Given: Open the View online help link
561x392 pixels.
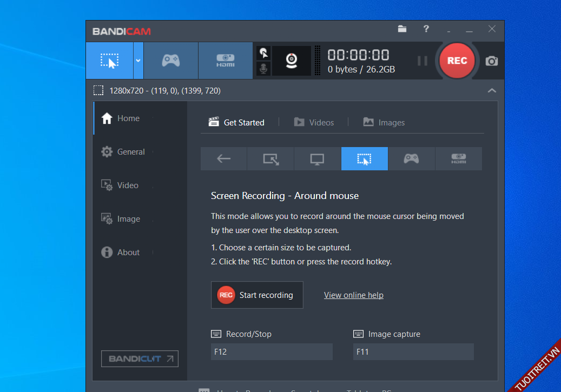Looking at the screenshot, I should [x=353, y=295].
